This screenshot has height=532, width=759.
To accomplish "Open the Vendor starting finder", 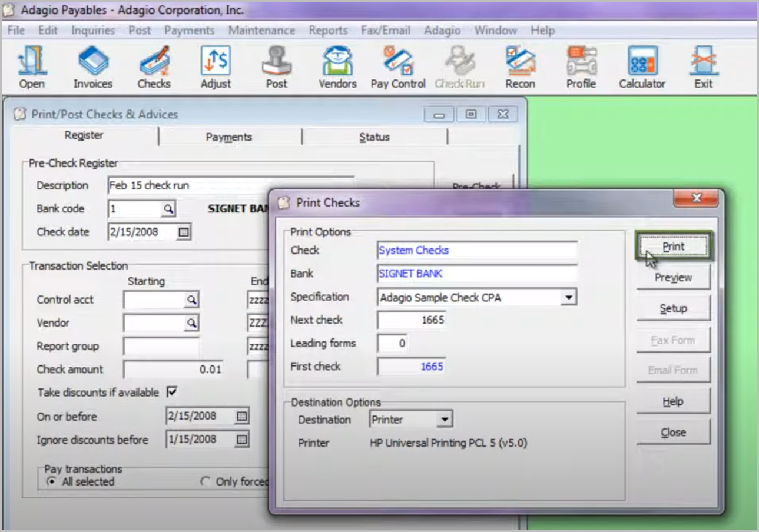I will coord(191,323).
